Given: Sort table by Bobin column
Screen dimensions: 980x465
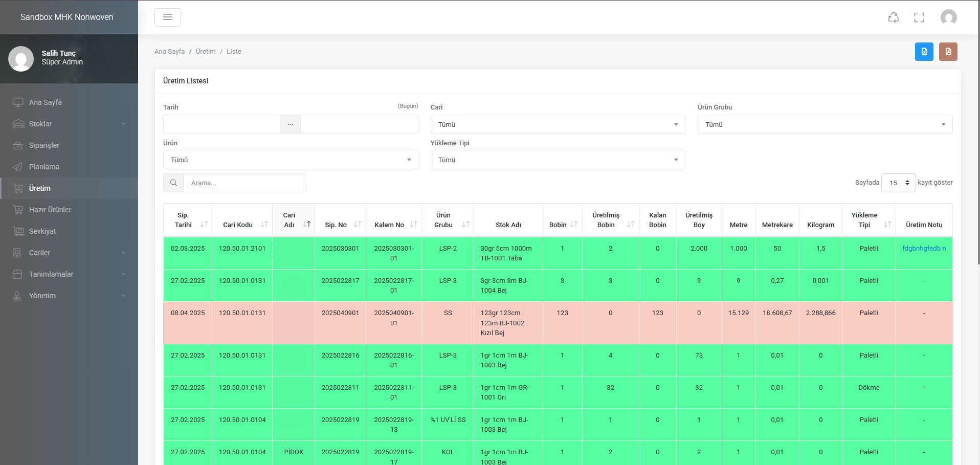Looking at the screenshot, I should coord(574,224).
